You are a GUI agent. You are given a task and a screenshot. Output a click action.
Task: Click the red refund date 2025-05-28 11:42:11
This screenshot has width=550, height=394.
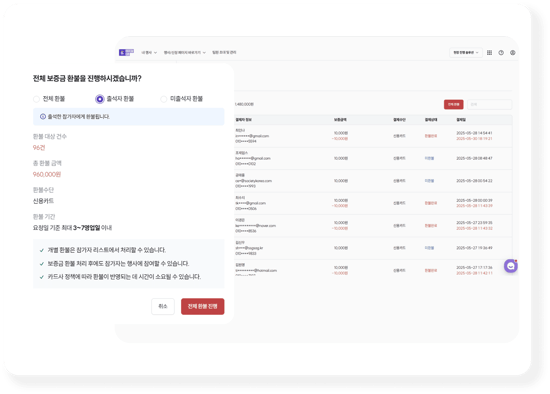(474, 273)
